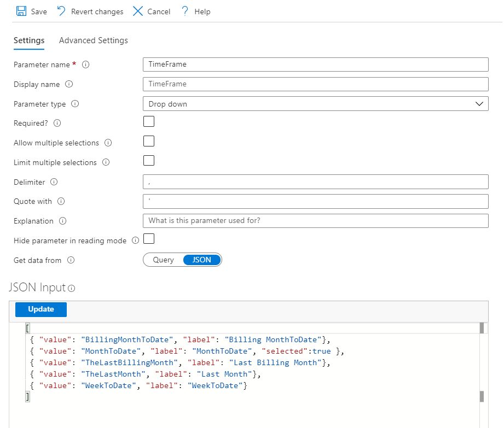Show info for Limit multiple selections
Image resolution: width=504 pixels, height=428 pixels.
106,162
